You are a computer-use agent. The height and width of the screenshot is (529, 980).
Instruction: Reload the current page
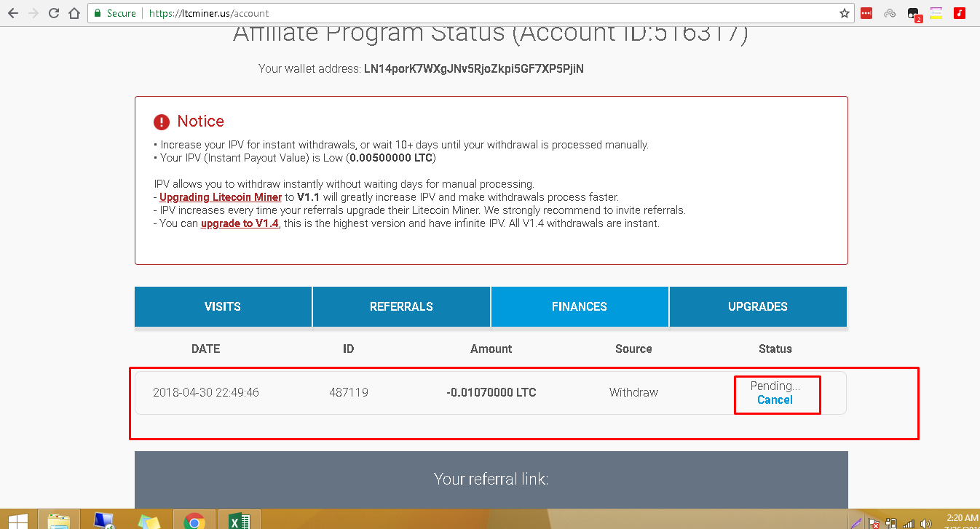tap(54, 13)
